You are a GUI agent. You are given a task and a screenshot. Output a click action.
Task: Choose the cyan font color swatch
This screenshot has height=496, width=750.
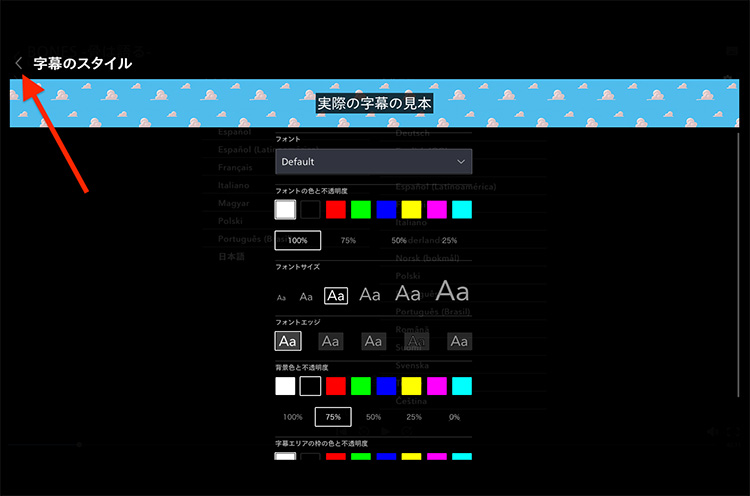point(461,209)
